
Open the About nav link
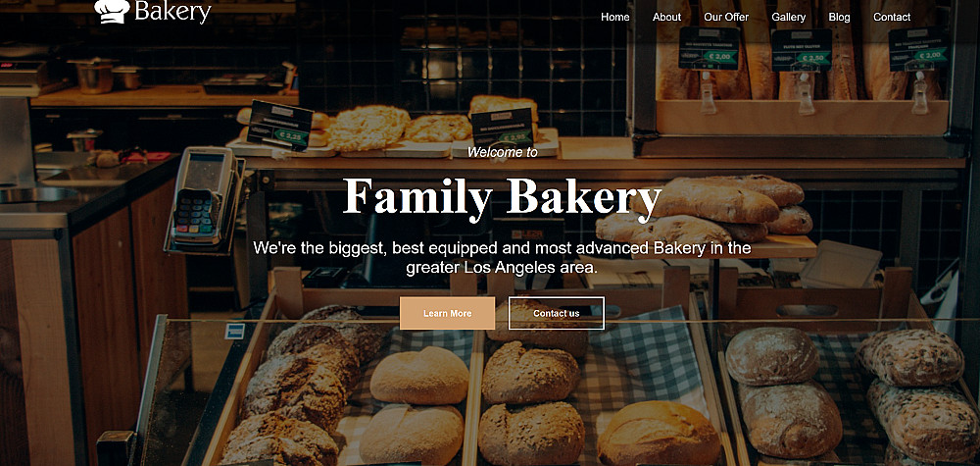pyautogui.click(x=666, y=17)
